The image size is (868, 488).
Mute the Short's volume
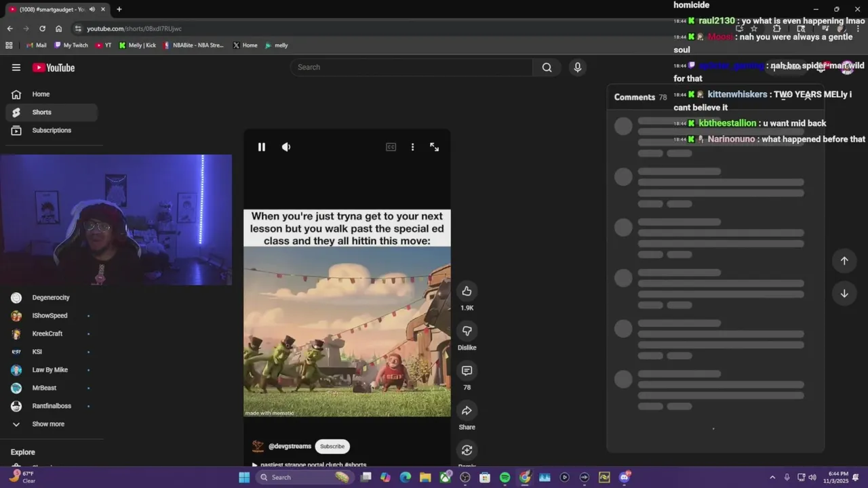coord(286,147)
